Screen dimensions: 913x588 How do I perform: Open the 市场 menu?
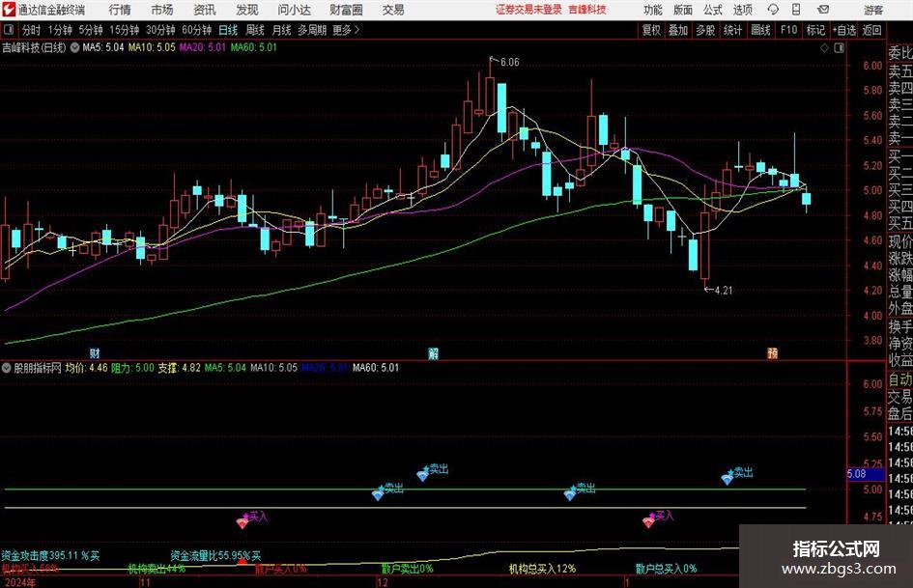(162, 10)
